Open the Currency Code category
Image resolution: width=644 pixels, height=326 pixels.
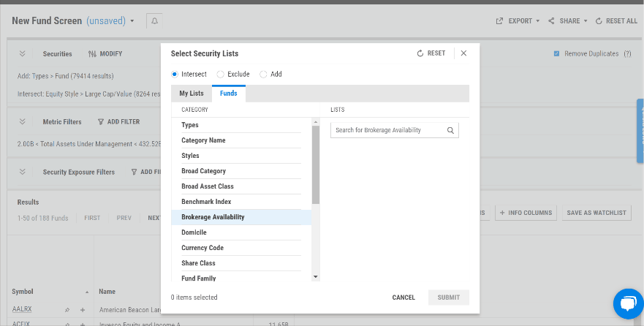click(241, 248)
